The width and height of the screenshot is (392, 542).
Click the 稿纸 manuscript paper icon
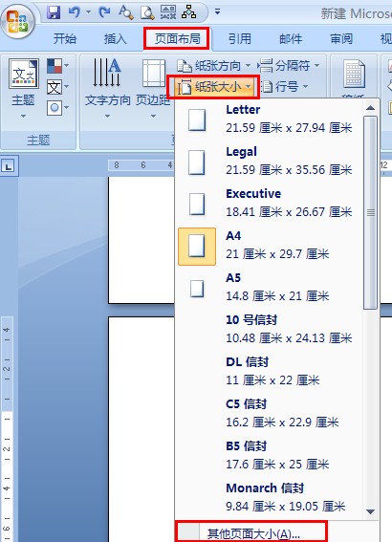354,74
